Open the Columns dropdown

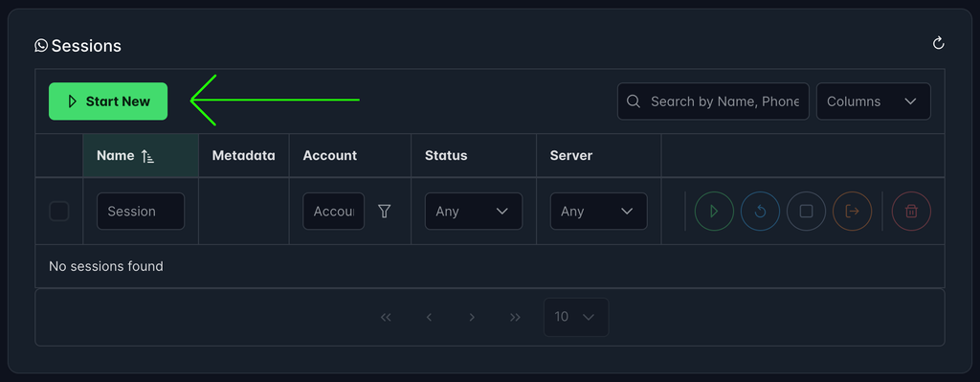click(x=873, y=101)
